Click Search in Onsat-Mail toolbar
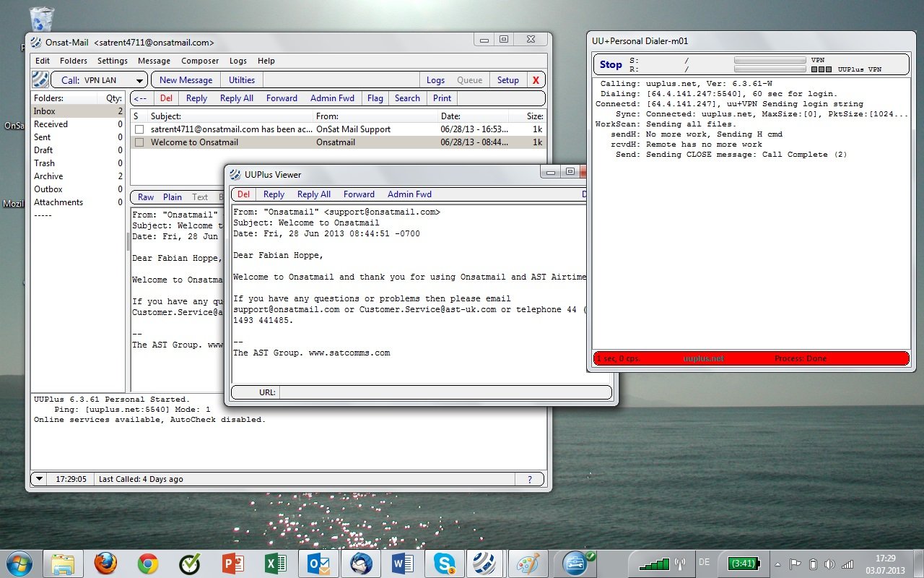 point(407,98)
